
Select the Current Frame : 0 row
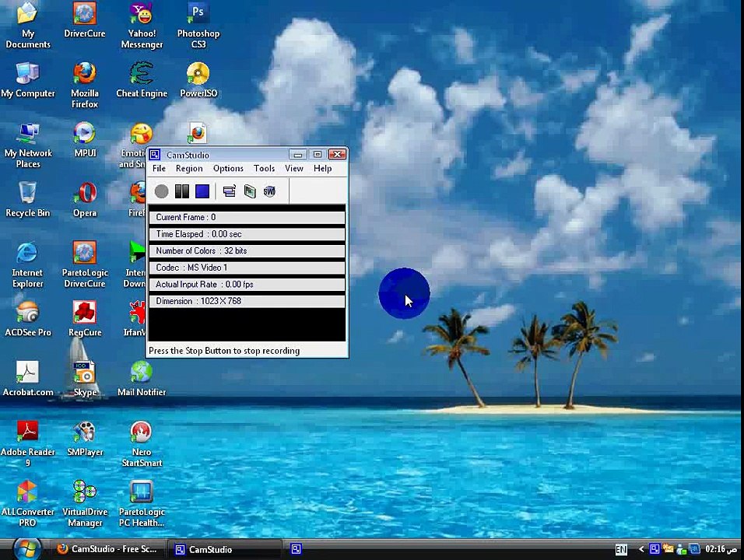click(x=247, y=217)
